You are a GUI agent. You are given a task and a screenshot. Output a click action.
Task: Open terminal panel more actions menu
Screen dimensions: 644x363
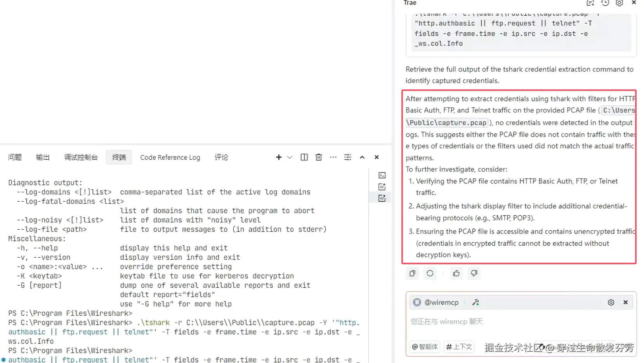pyautogui.click(x=333, y=157)
